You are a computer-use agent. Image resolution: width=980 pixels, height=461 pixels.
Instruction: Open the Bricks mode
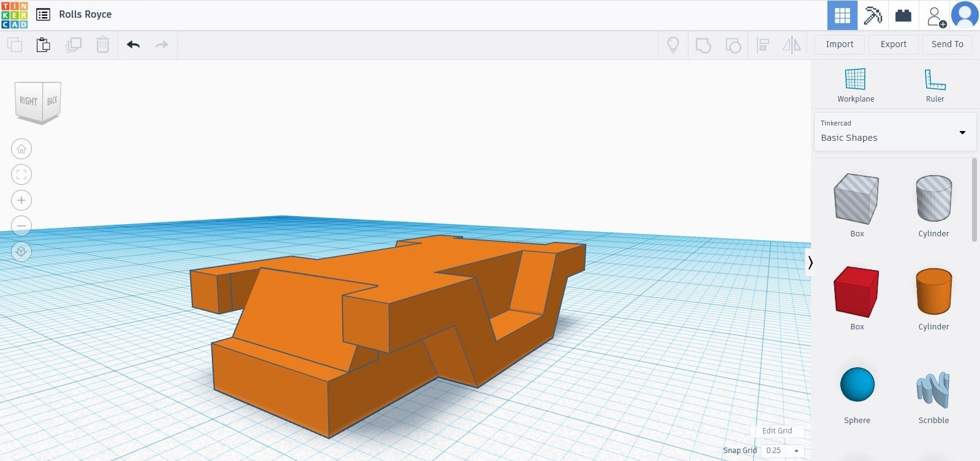click(x=903, y=15)
